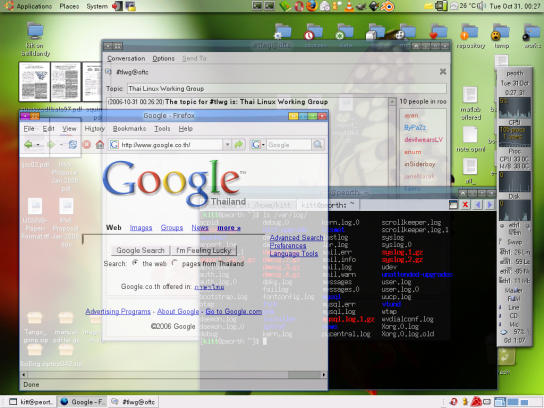The image size is (544, 408).
Task: Launch Firefox from the top panel
Action: pyautogui.click(x=312, y=6)
